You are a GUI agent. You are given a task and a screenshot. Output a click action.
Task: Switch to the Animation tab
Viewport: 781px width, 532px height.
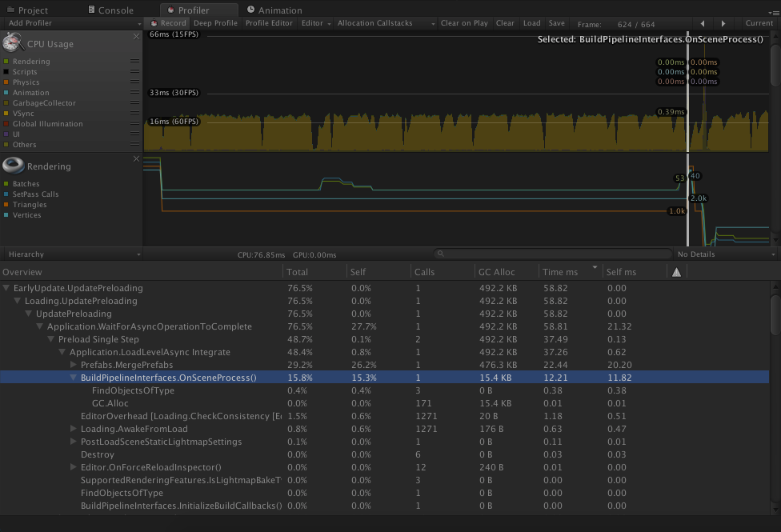pos(274,10)
